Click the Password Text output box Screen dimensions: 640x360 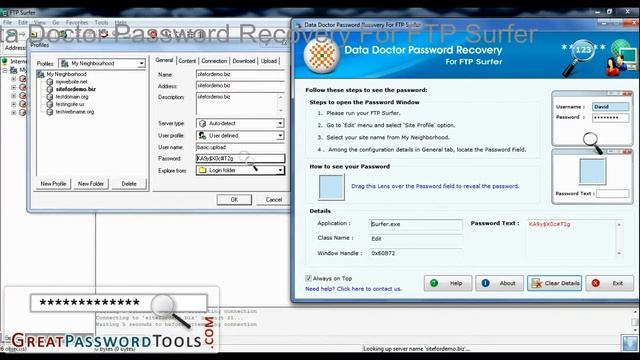[x=574, y=238]
